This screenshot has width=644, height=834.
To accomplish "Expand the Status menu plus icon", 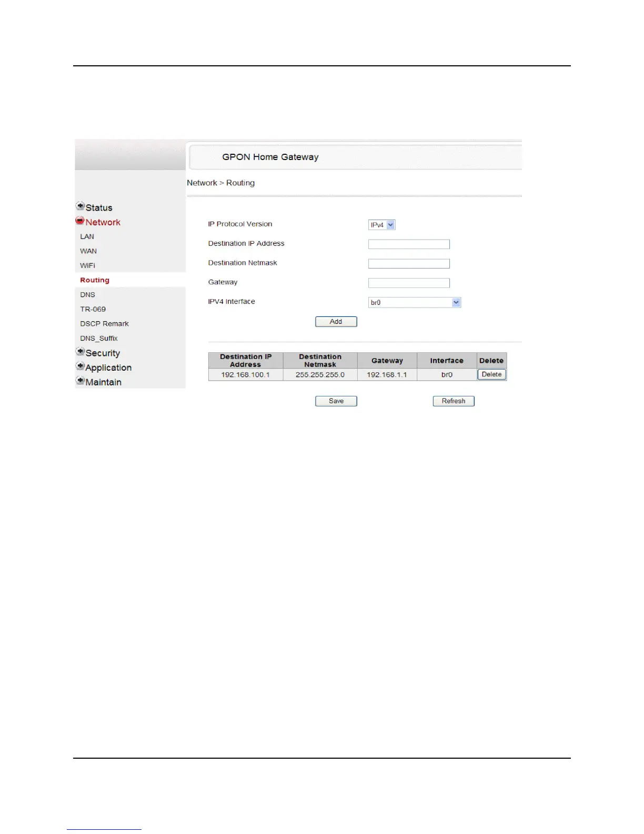I will [x=80, y=206].
